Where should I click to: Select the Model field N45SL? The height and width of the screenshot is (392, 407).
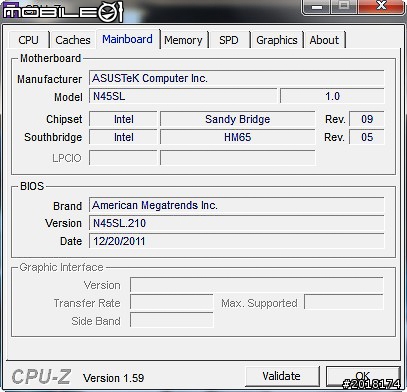[183, 96]
